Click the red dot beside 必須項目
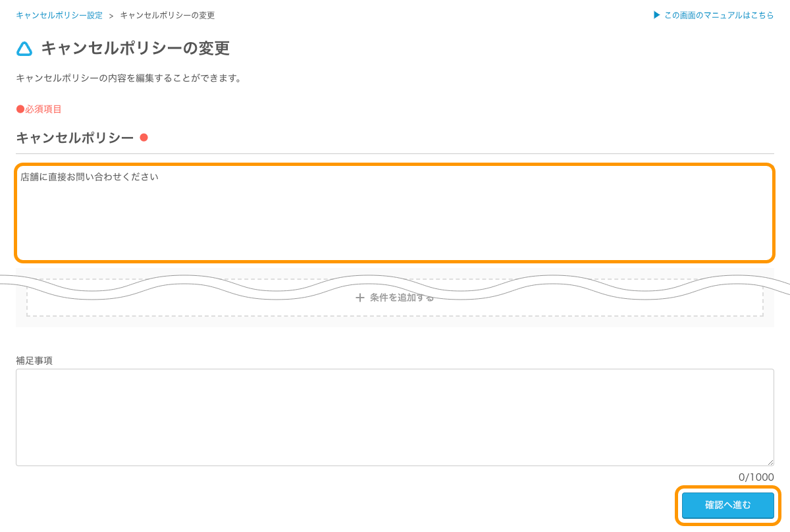The image size is (790, 532). [x=20, y=109]
